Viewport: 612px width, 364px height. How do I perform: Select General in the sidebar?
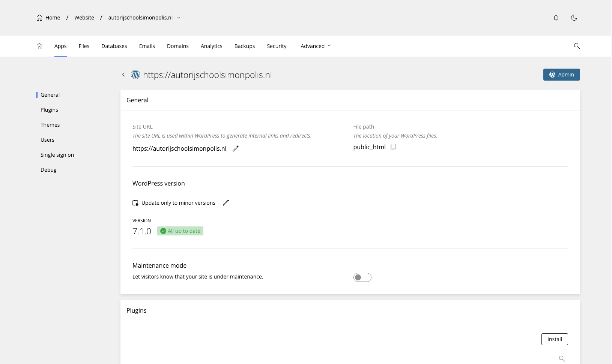pos(50,95)
